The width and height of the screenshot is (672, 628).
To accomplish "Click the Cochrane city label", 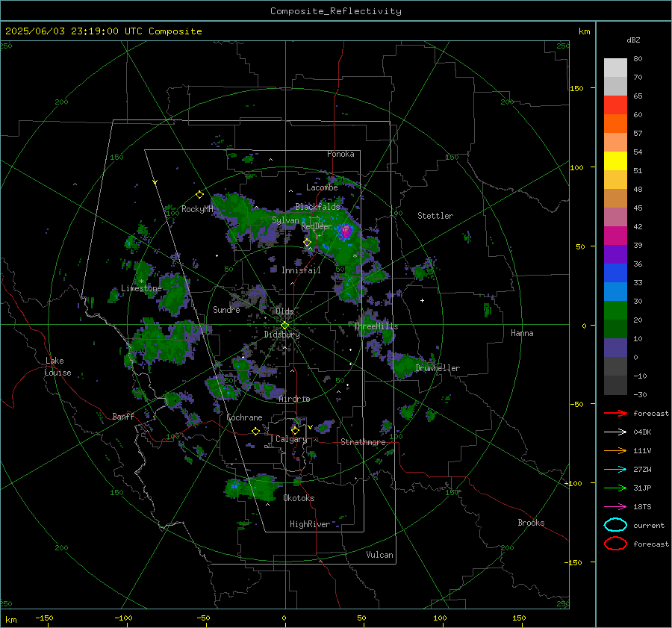I will point(244,417).
